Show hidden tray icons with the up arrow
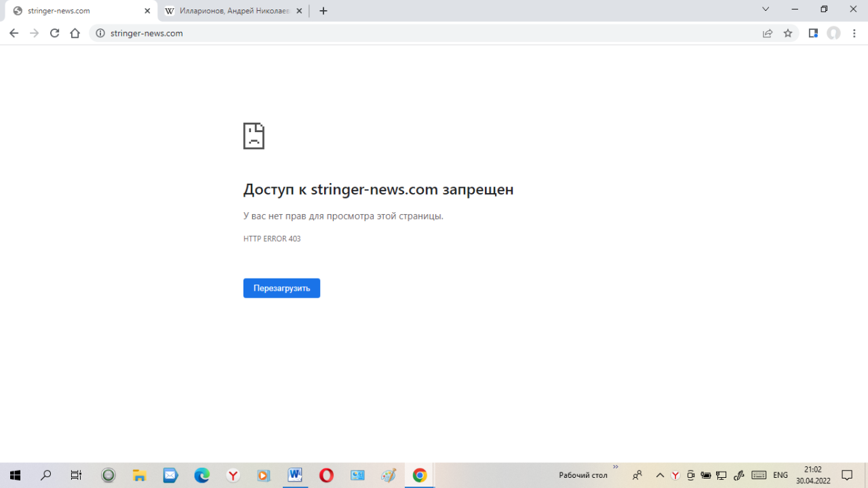This screenshot has height=488, width=868. point(660,475)
